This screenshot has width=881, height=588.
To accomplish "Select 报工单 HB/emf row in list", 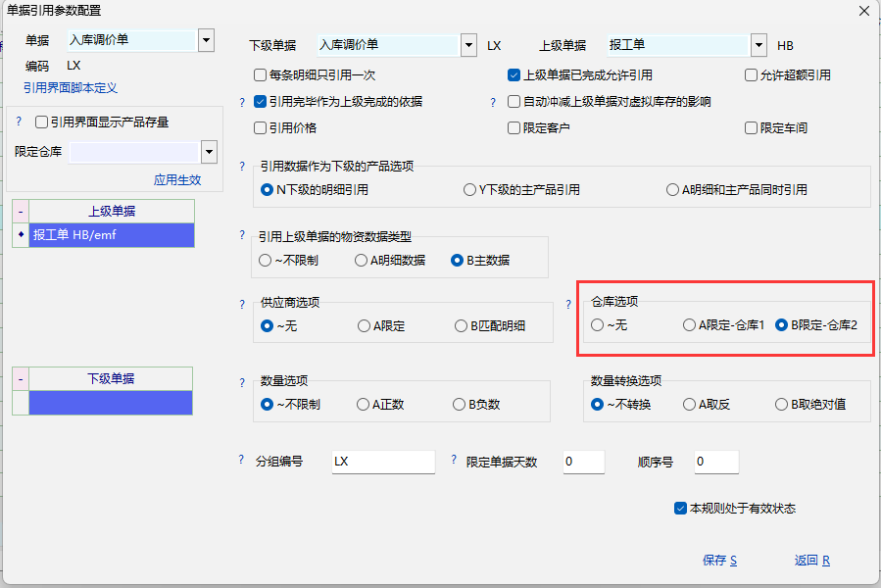I will tap(112, 235).
